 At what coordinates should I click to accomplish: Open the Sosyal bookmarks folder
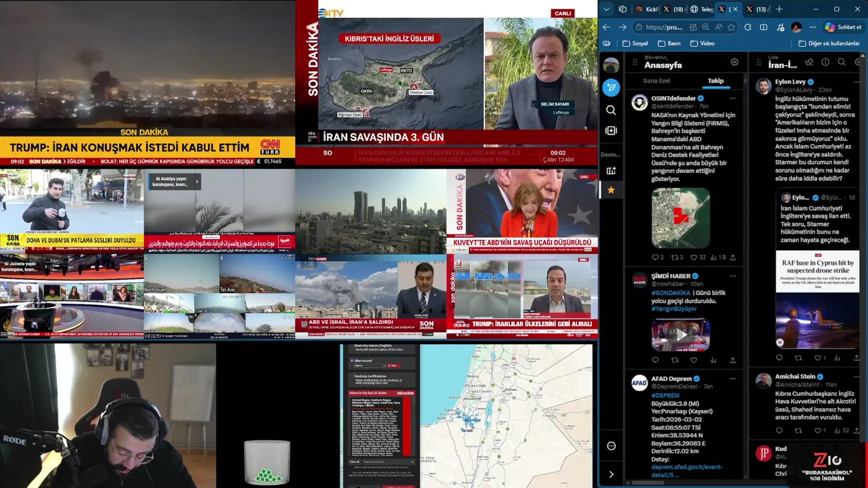click(635, 43)
